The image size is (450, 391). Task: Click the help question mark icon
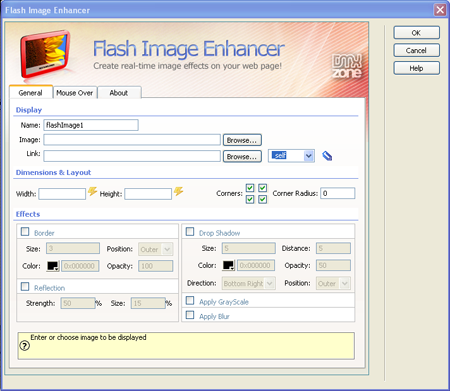pos(24,346)
